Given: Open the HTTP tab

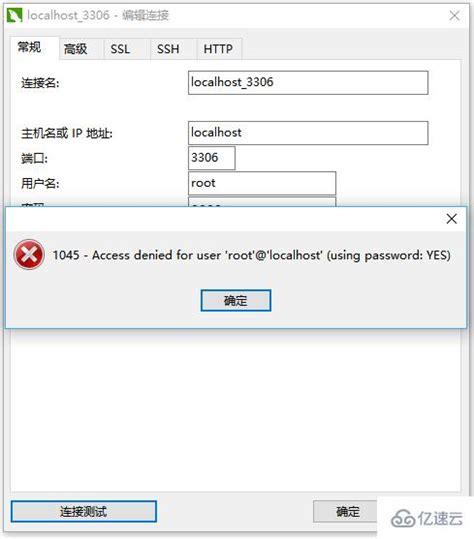Looking at the screenshot, I should [218, 49].
